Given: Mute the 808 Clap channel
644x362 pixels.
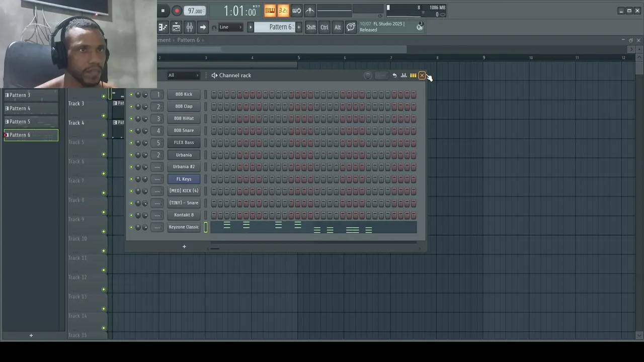Looking at the screenshot, I should point(131,107).
